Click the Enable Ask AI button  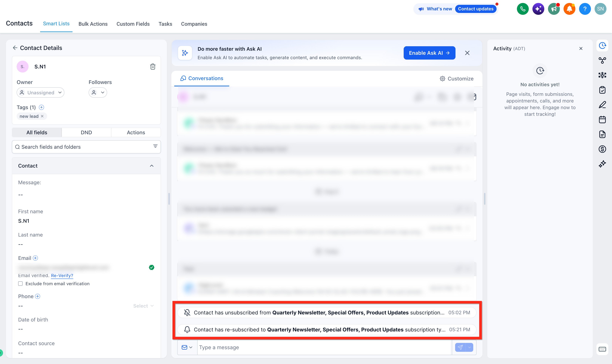[429, 53]
